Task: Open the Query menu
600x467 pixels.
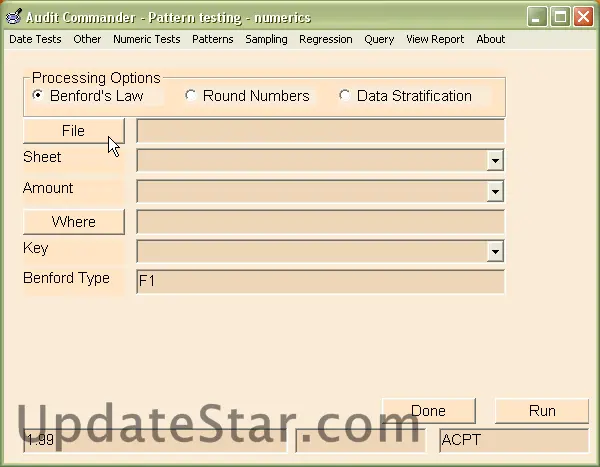Action: click(x=379, y=39)
